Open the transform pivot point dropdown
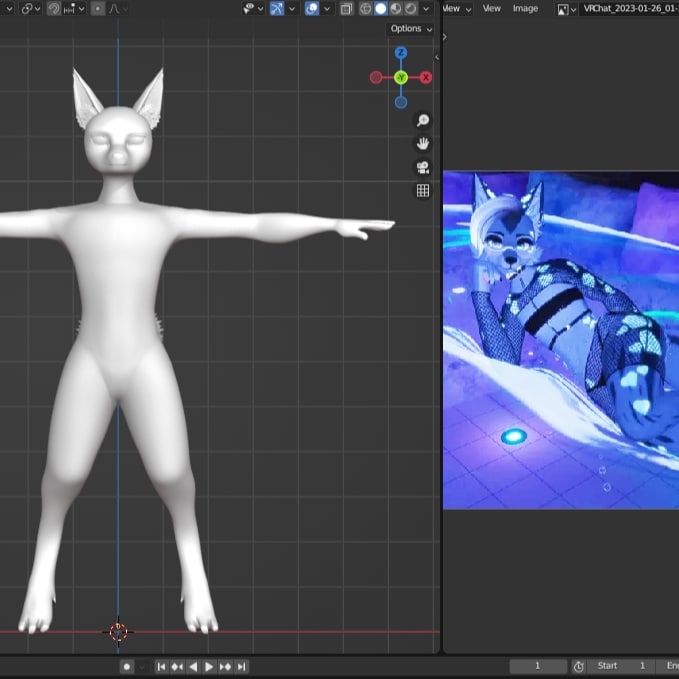Viewport: 679px width, 679px height. coord(30,9)
